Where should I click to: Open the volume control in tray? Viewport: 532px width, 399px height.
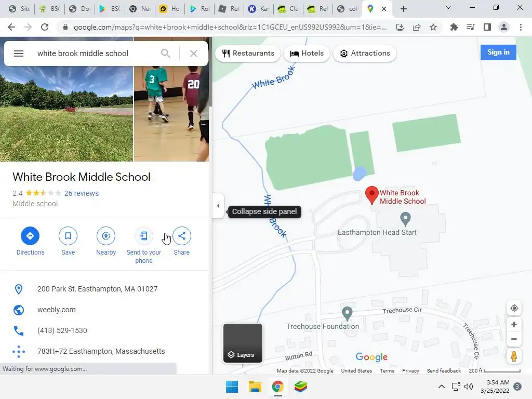tap(469, 387)
